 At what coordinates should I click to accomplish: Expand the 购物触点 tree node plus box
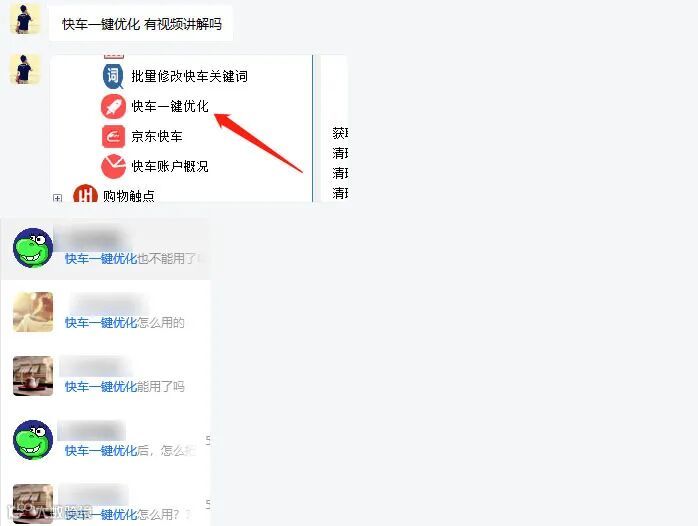tap(57, 198)
